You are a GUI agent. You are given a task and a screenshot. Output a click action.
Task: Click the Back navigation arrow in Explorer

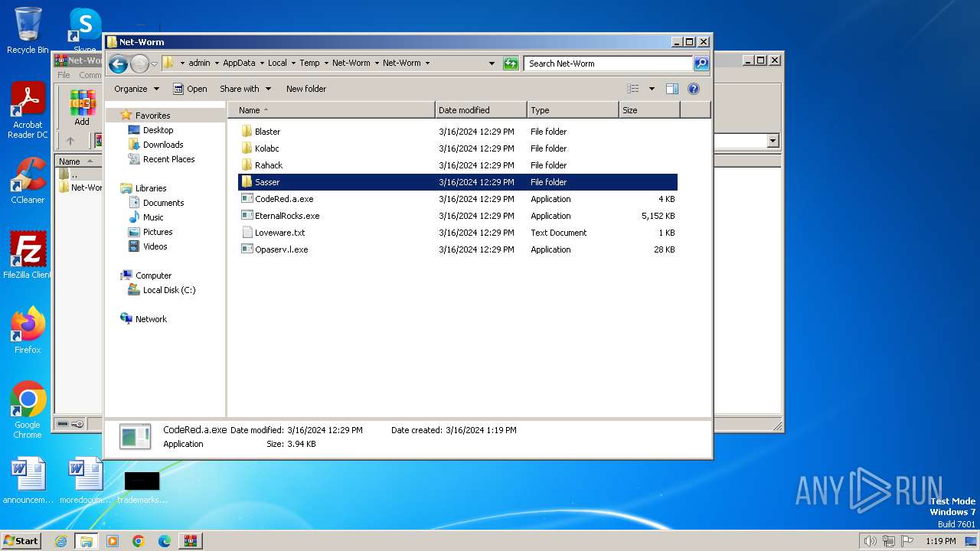pyautogui.click(x=118, y=64)
